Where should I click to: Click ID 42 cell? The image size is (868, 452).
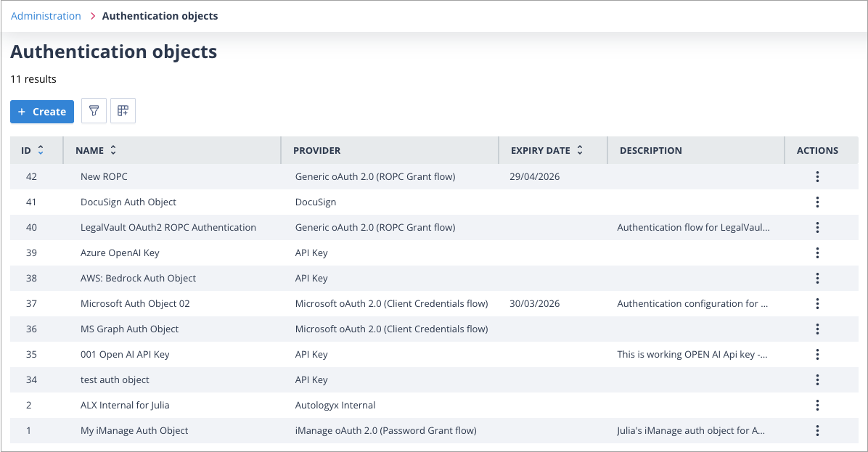tap(31, 176)
